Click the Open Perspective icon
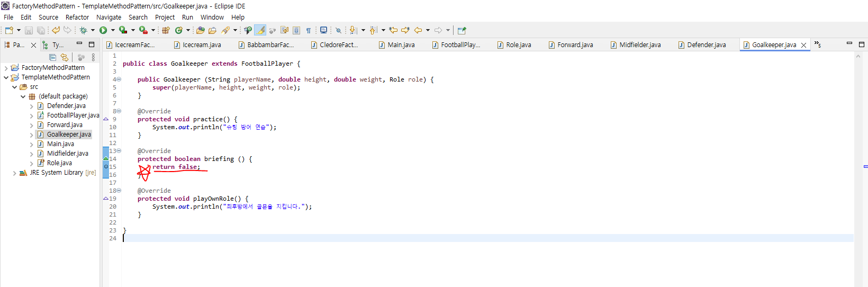The height and width of the screenshot is (287, 868). click(x=462, y=30)
